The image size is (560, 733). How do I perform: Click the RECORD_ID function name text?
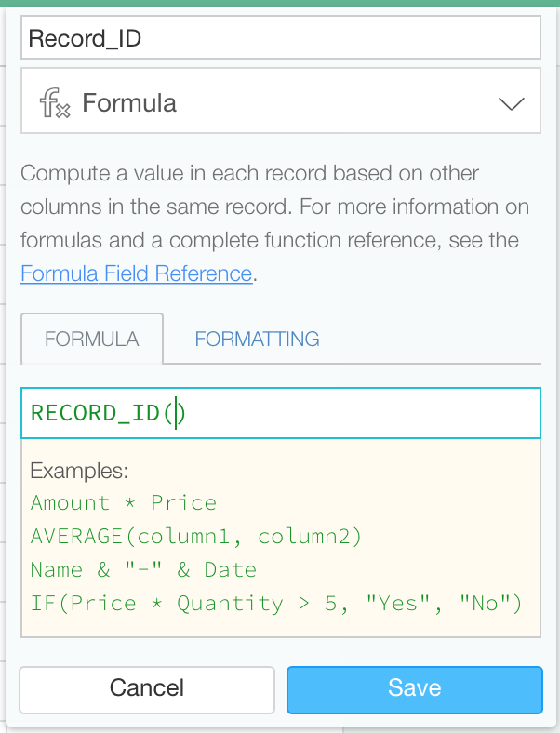96,413
